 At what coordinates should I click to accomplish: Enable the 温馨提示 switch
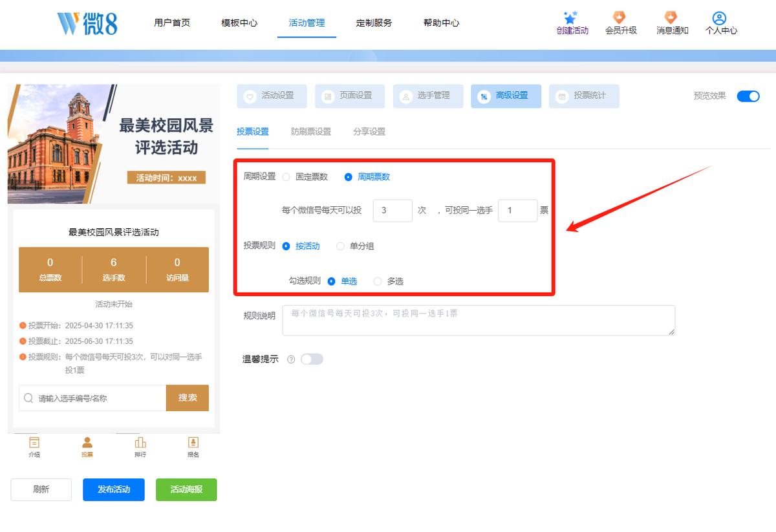coord(312,359)
